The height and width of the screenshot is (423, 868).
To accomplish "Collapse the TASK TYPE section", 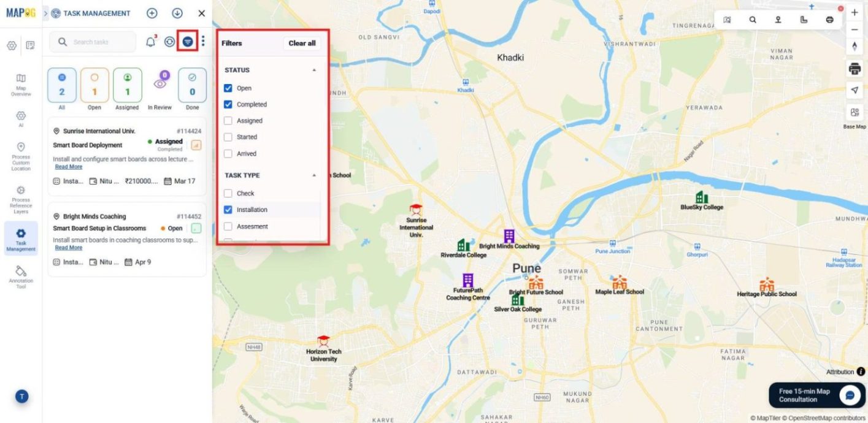I will [313, 175].
